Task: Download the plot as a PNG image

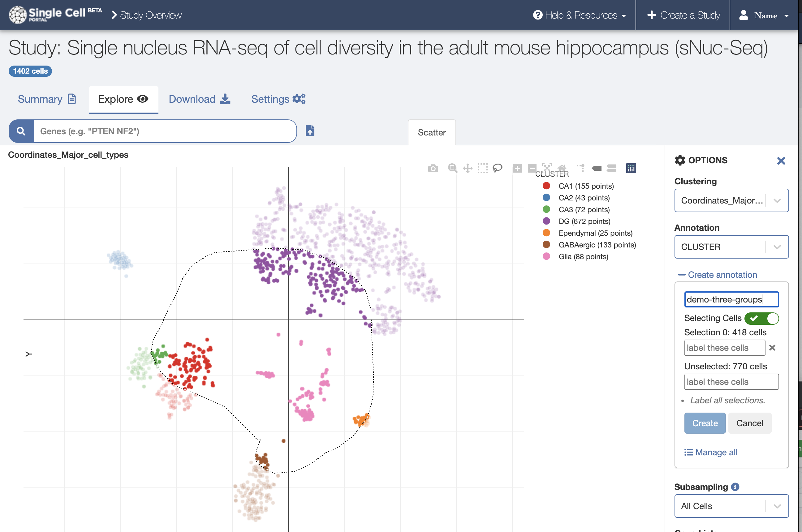Action: coord(433,168)
